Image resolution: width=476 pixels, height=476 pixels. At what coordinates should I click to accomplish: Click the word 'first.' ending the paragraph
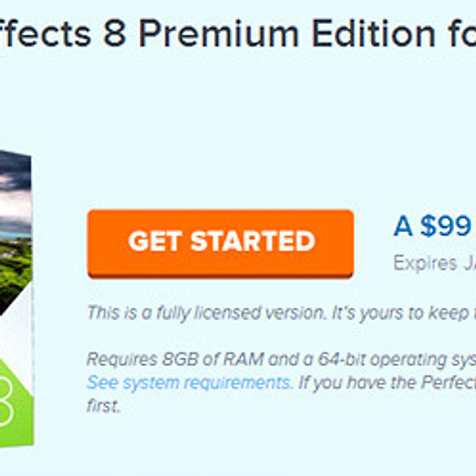[x=103, y=406]
